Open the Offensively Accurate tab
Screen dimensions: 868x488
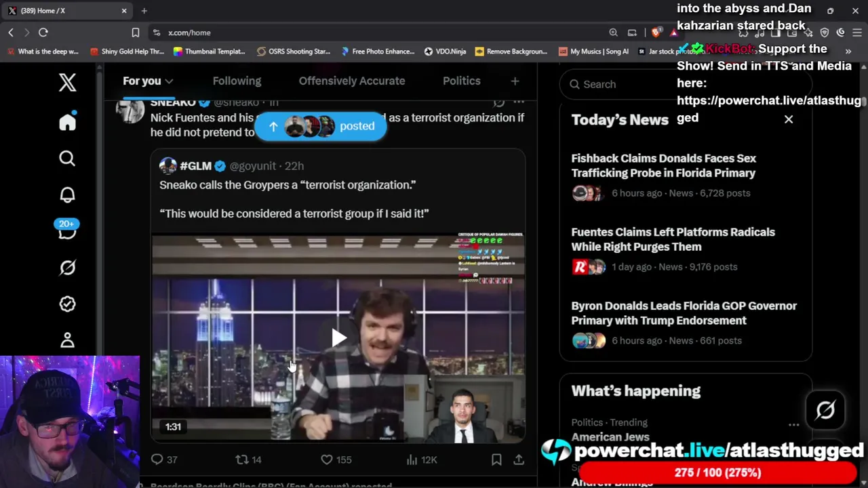[x=352, y=81]
